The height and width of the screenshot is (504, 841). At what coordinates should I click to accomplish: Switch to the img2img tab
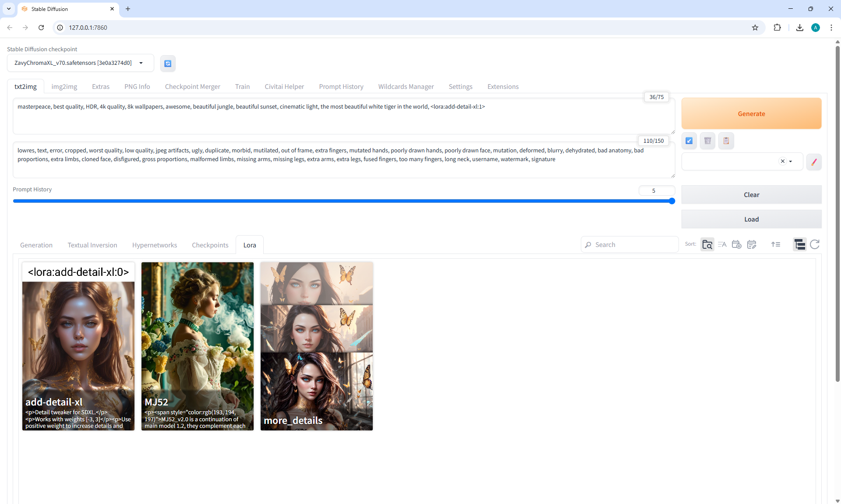(x=64, y=87)
